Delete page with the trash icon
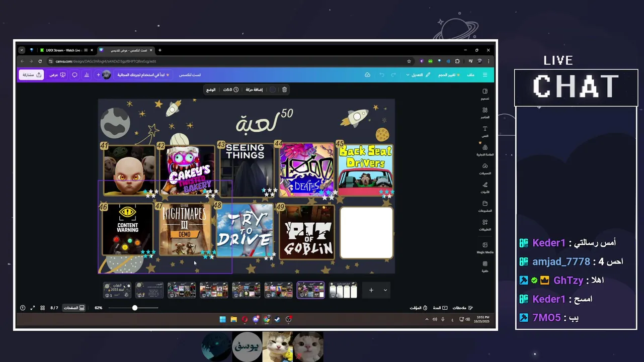The image size is (644, 362). [284, 89]
